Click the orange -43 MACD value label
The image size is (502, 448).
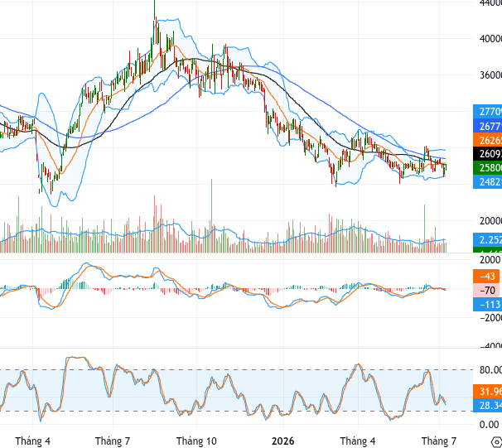[x=486, y=276]
